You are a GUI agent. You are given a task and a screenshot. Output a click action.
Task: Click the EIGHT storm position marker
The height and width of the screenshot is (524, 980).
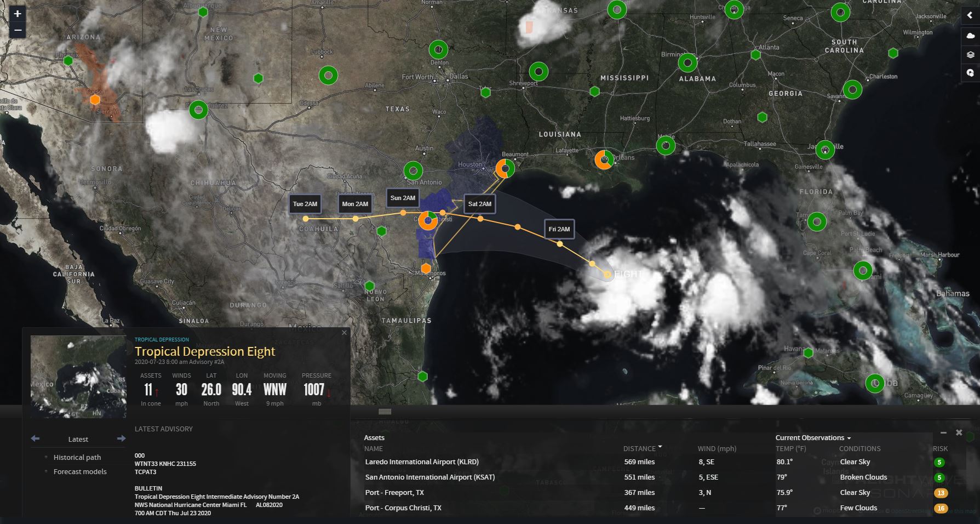click(x=608, y=274)
